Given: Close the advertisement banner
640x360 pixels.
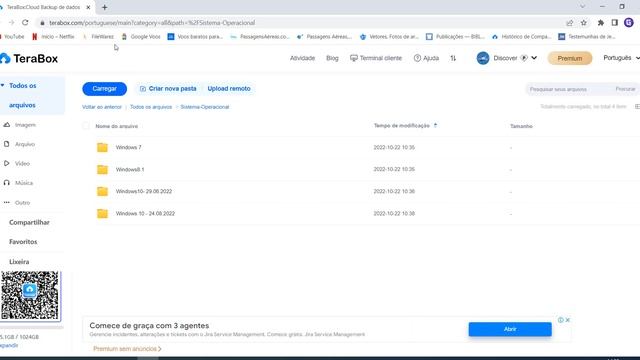Looking at the screenshot, I should point(567,320).
